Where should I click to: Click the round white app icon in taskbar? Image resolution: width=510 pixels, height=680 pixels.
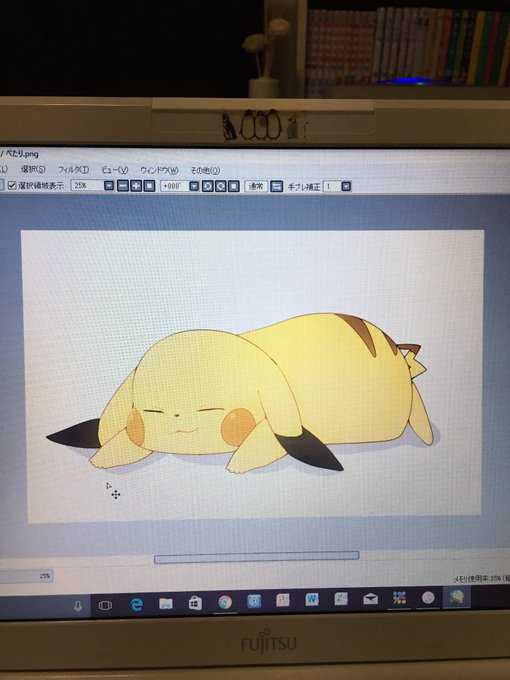tap(428, 597)
